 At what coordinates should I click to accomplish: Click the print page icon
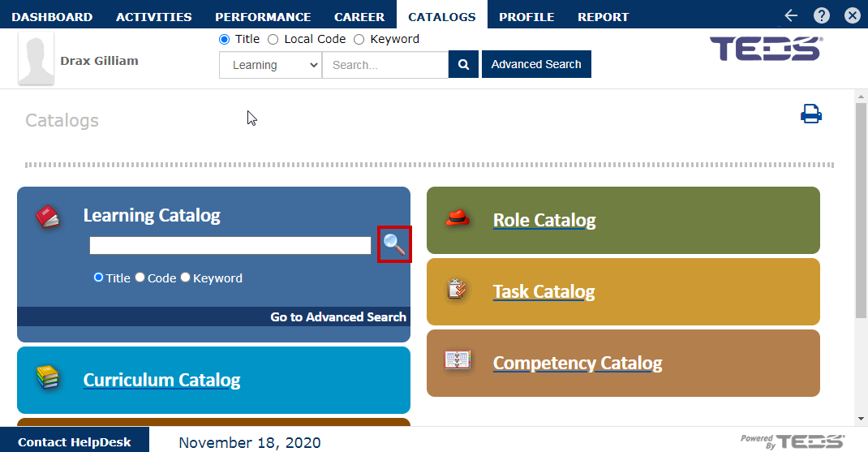click(x=811, y=114)
